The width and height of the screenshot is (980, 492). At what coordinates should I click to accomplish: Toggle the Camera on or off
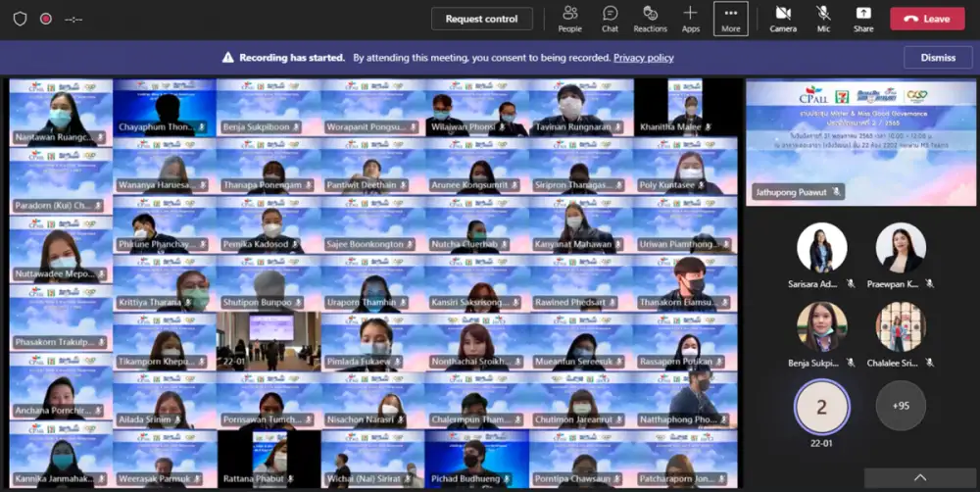tap(783, 19)
